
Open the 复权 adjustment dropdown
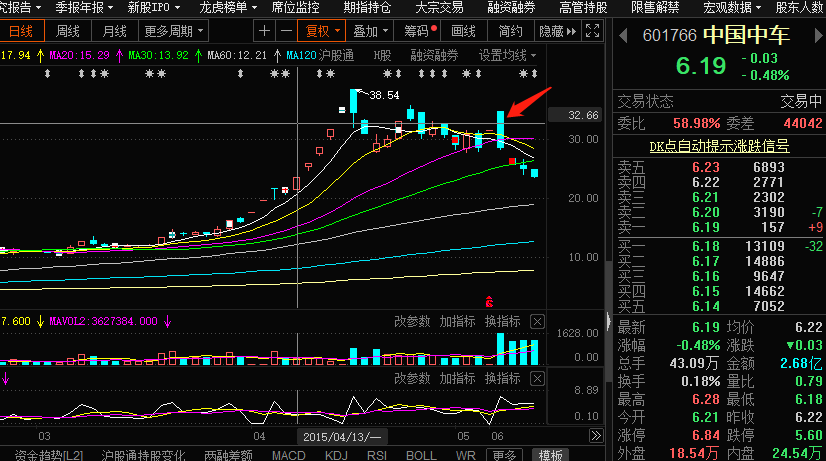[322, 31]
